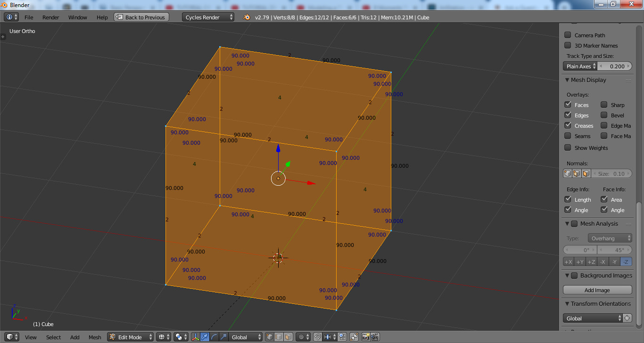Image resolution: width=644 pixels, height=343 pixels.
Task: Click the Normals Size value field
Action: pyautogui.click(x=611, y=173)
